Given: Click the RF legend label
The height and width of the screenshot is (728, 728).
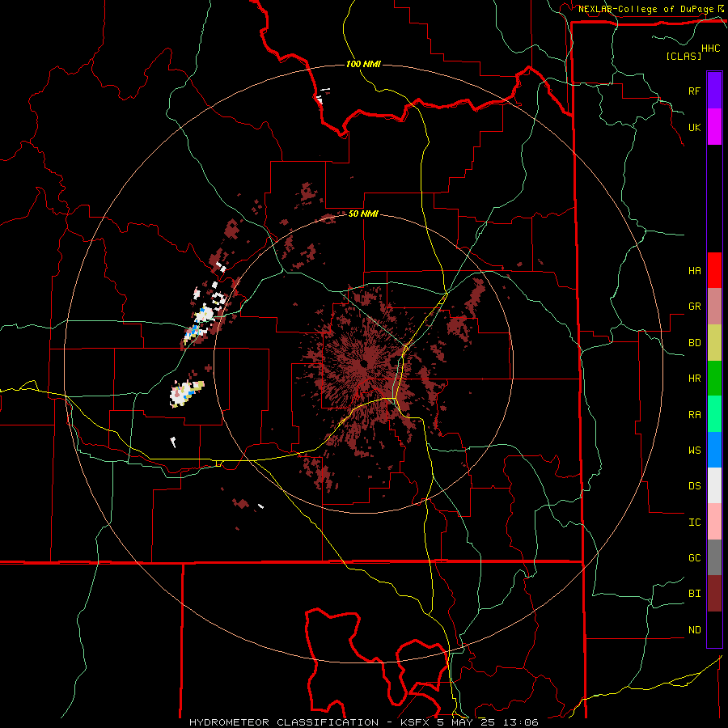Looking at the screenshot, I should (694, 91).
